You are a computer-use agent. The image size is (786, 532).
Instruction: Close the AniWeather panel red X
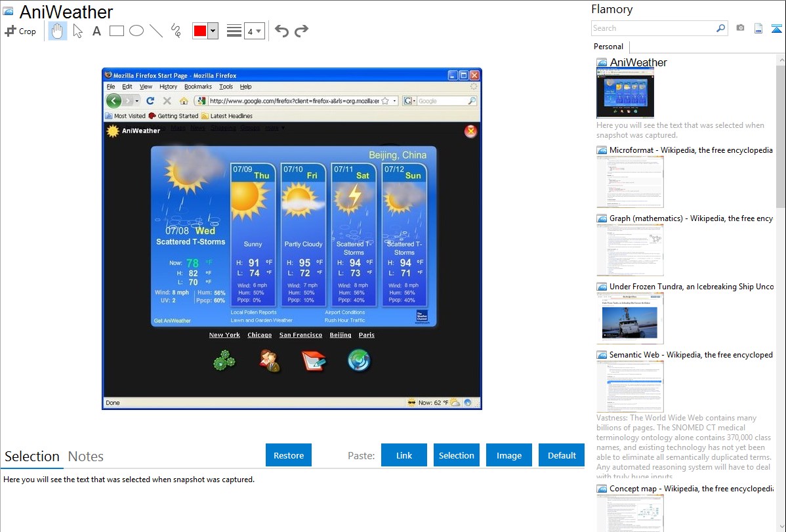(470, 131)
